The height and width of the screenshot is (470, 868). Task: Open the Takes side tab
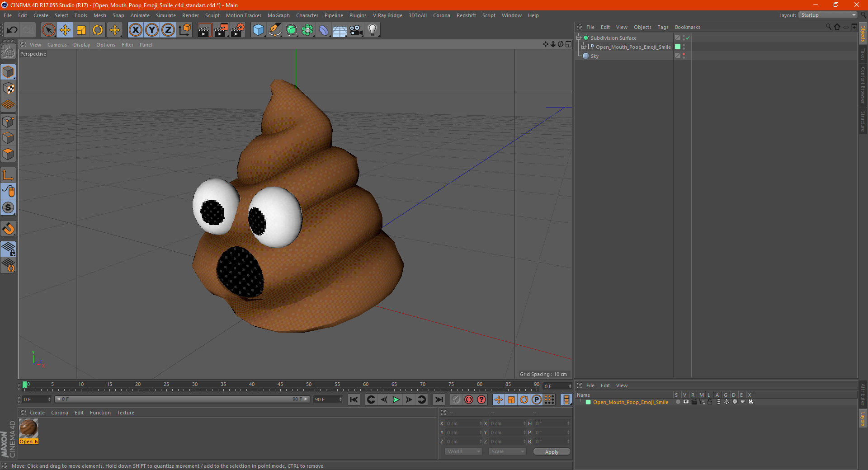coord(863,54)
